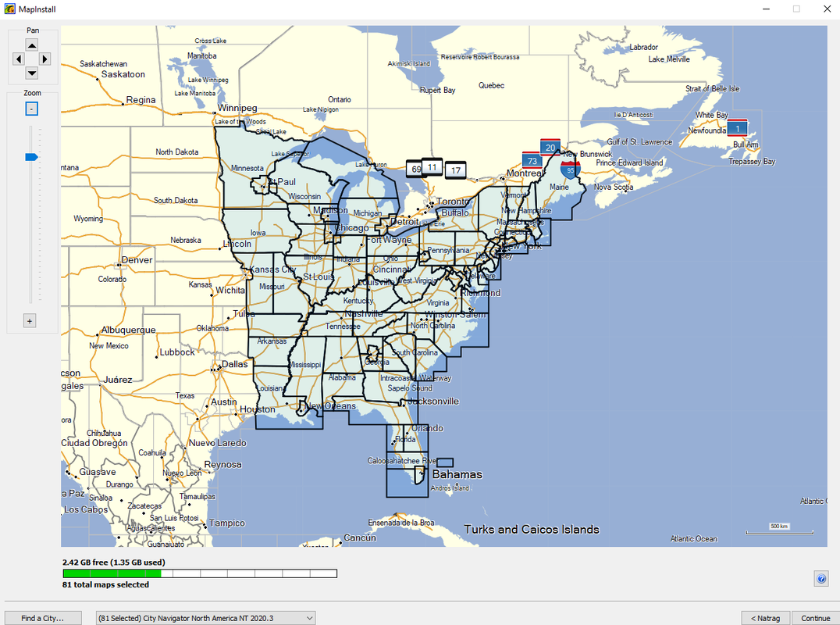Viewport: 840px width, 625px height.
Task: Minimize the MapInstall window
Action: (x=766, y=9)
